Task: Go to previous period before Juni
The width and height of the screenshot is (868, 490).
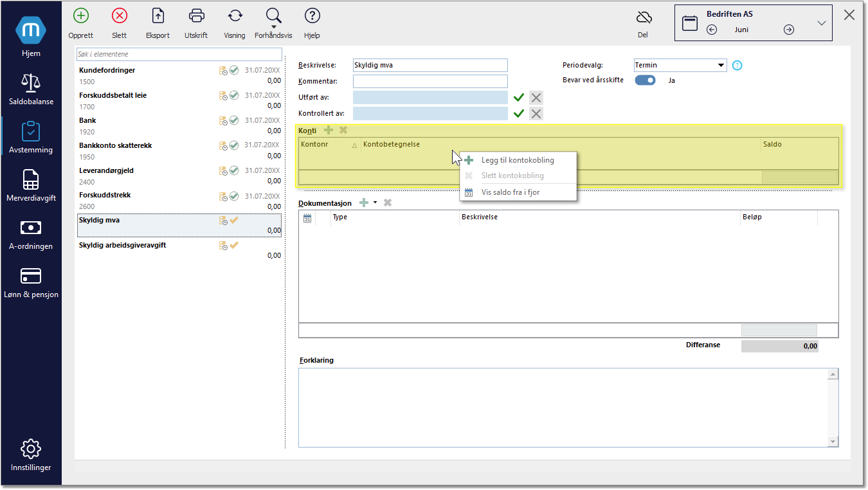Action: [x=712, y=30]
